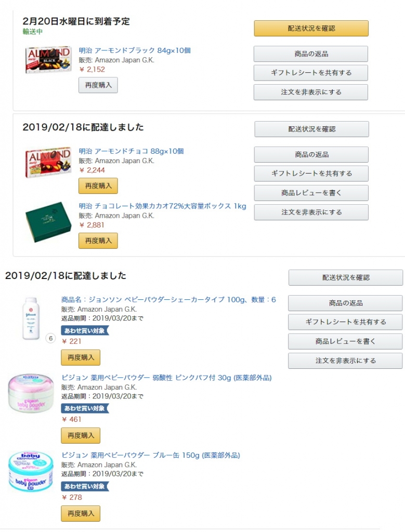
Task: Click the pink Pigeon baby powder thumbnail
Action: (31, 393)
